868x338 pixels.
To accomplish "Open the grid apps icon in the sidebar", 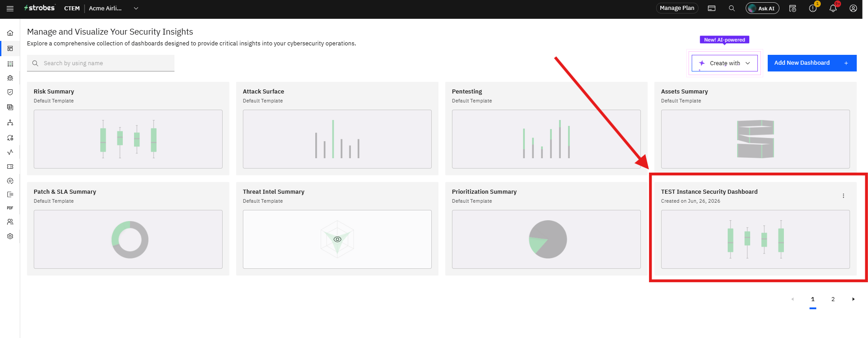I will 10,64.
